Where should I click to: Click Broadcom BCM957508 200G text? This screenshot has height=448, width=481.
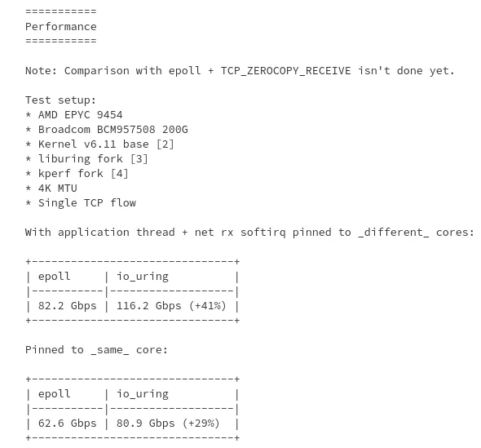(x=113, y=130)
